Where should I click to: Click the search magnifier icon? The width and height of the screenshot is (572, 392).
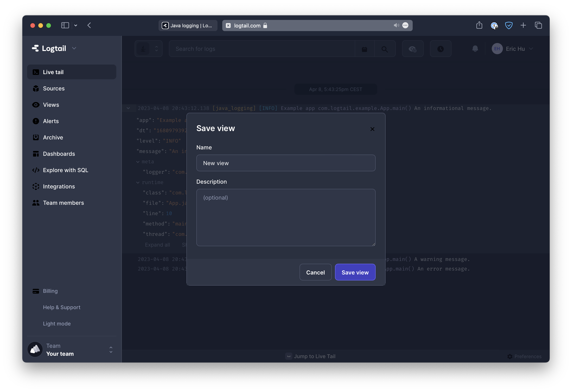[x=385, y=49]
